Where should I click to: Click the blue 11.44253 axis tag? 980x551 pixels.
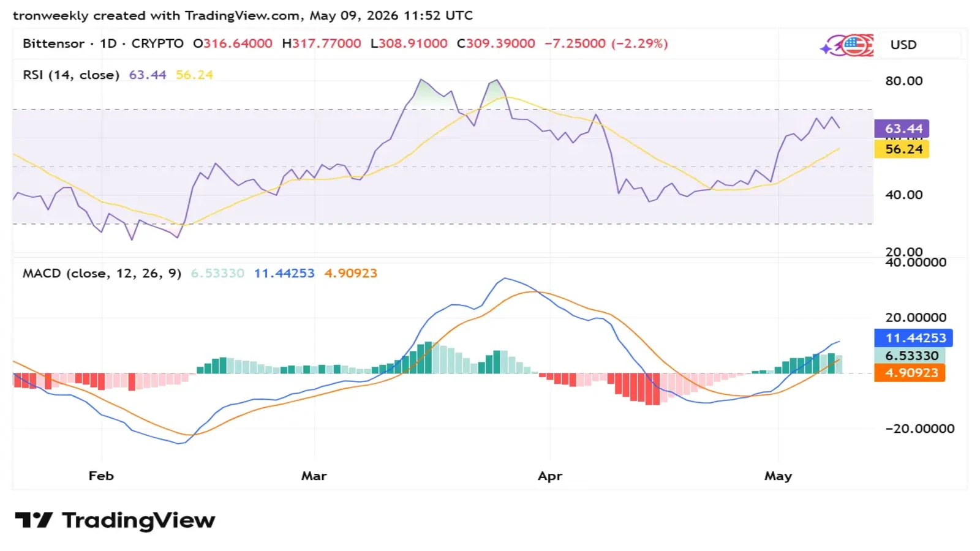913,338
